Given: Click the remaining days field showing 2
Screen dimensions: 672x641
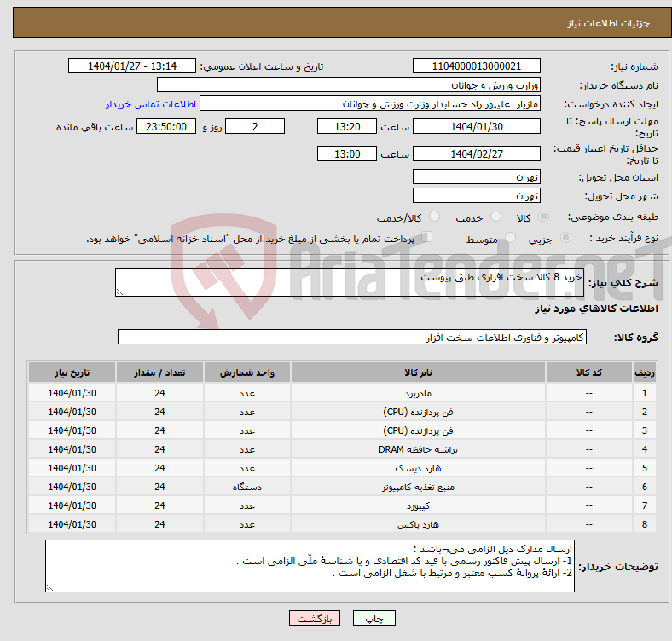Looking at the screenshot, I should tap(255, 126).
